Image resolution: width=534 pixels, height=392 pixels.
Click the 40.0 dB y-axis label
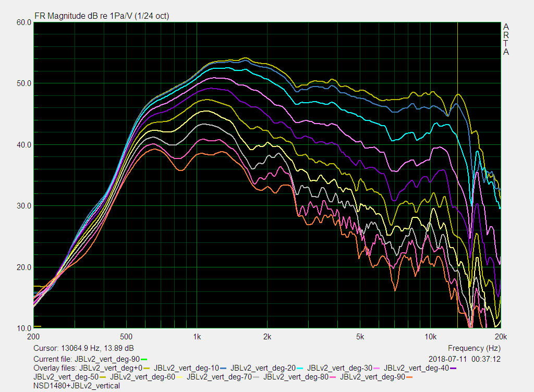24,145
